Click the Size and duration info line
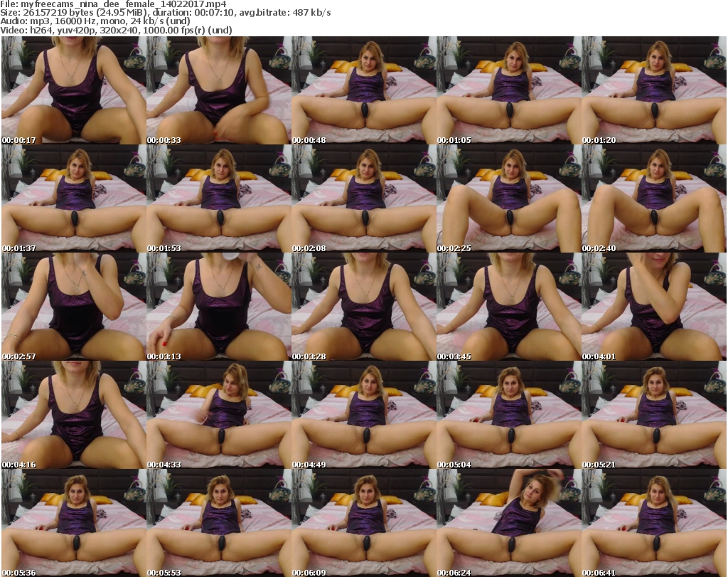The width and height of the screenshot is (728, 577). click(x=165, y=13)
